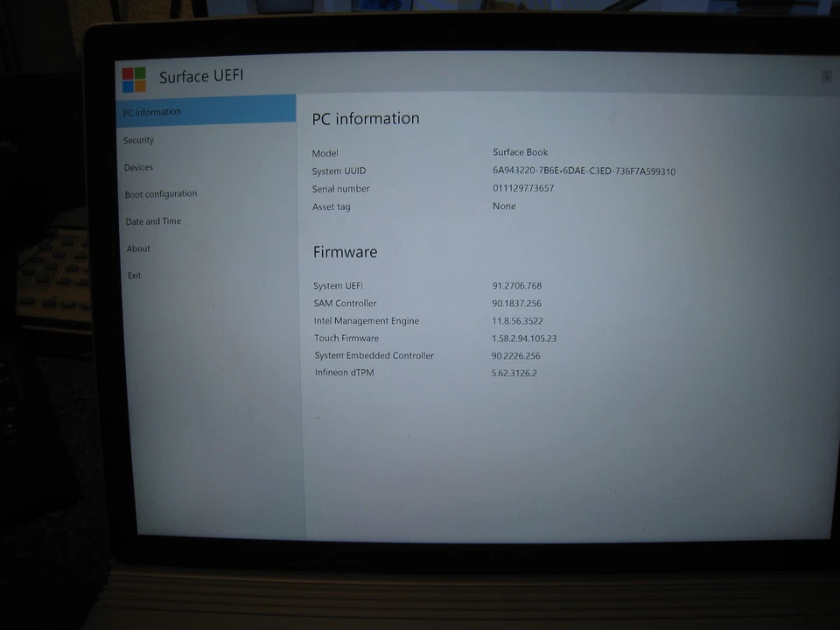Select the SAM Controller version entry
This screenshot has width=840, height=630.
pyautogui.click(x=515, y=304)
